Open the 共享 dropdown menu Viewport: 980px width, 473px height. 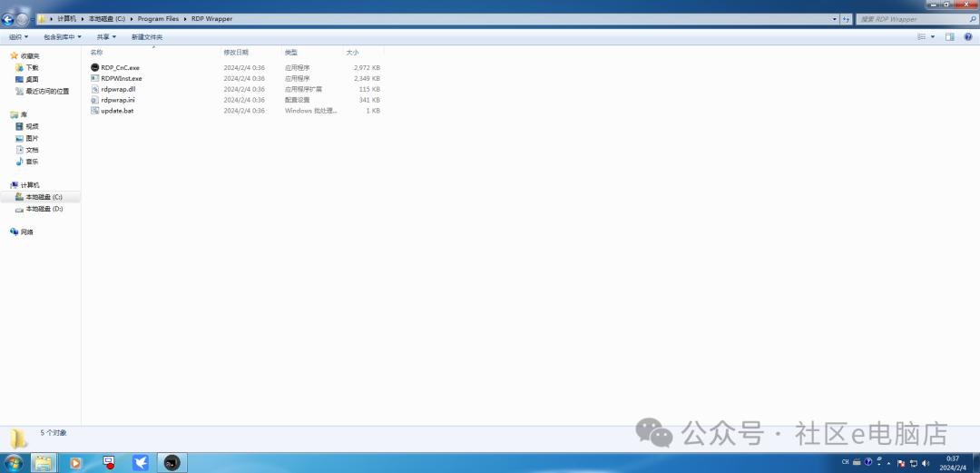click(106, 37)
